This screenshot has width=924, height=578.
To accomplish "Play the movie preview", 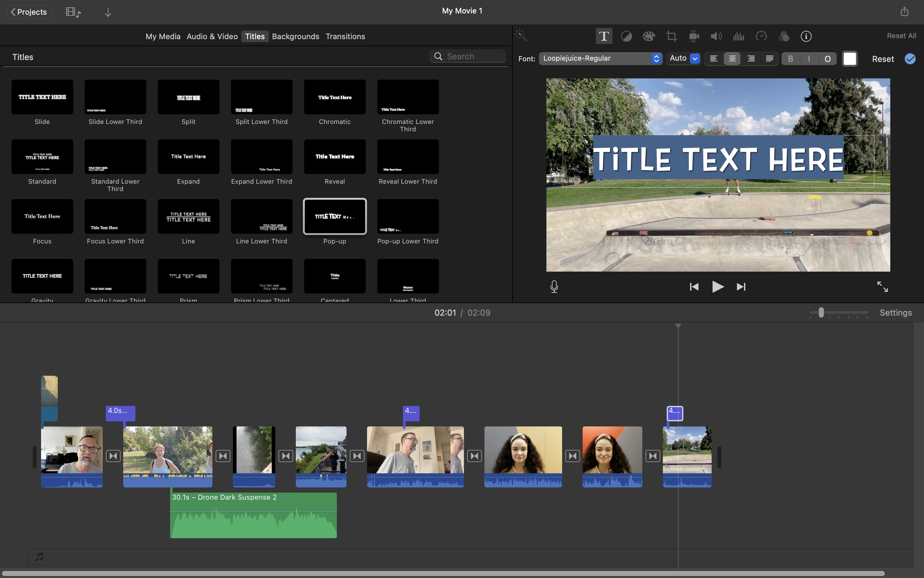I will [x=718, y=286].
